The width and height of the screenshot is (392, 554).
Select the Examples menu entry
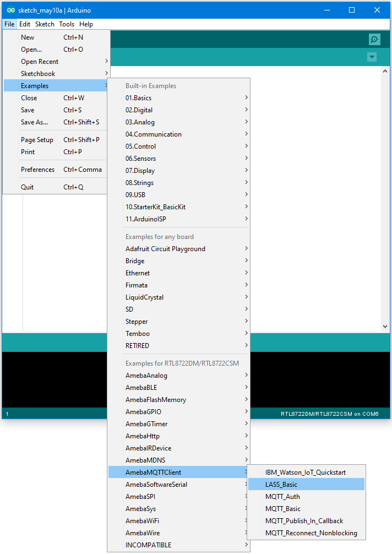[x=56, y=86]
